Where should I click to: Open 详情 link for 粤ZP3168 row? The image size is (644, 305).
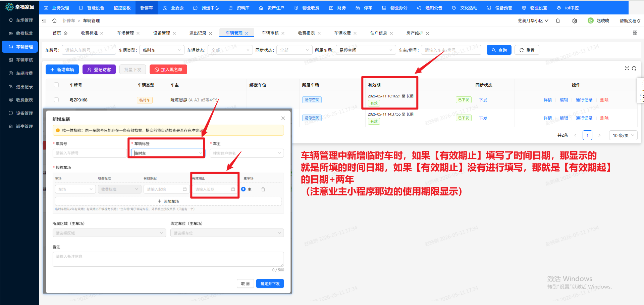(548, 100)
